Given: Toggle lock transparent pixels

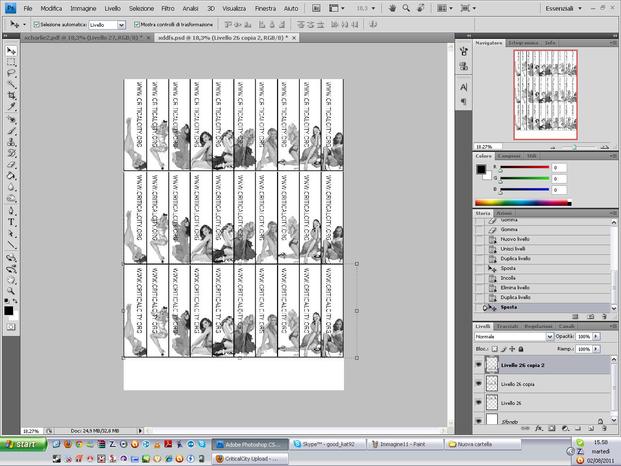Looking at the screenshot, I should pyautogui.click(x=495, y=349).
